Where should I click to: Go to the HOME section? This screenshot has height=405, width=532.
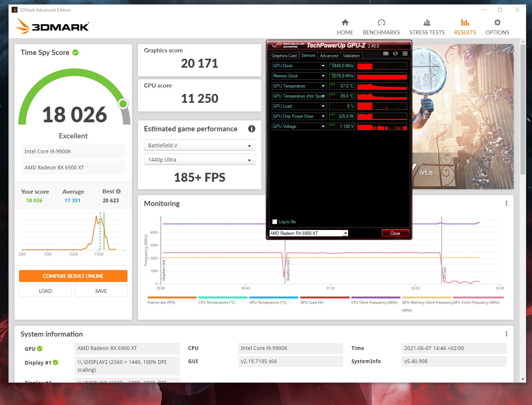point(345,27)
